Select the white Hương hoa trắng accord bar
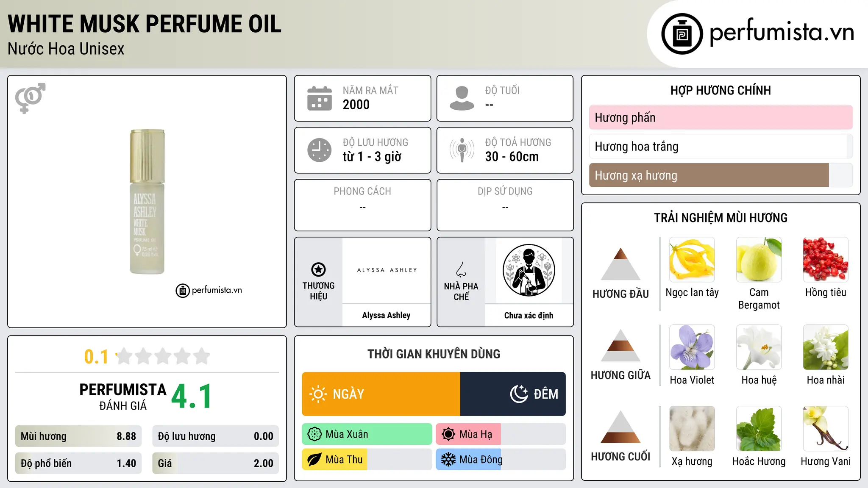Image resolution: width=868 pixels, height=488 pixels. pos(721,146)
